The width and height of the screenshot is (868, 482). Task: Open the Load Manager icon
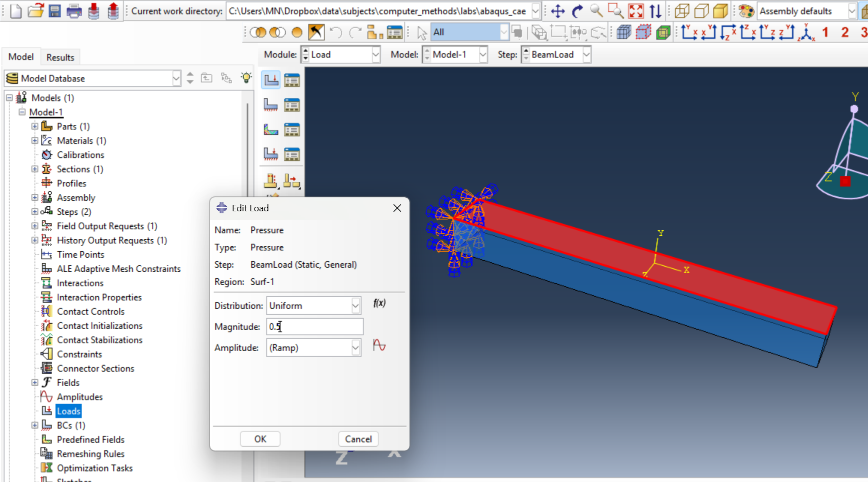292,80
